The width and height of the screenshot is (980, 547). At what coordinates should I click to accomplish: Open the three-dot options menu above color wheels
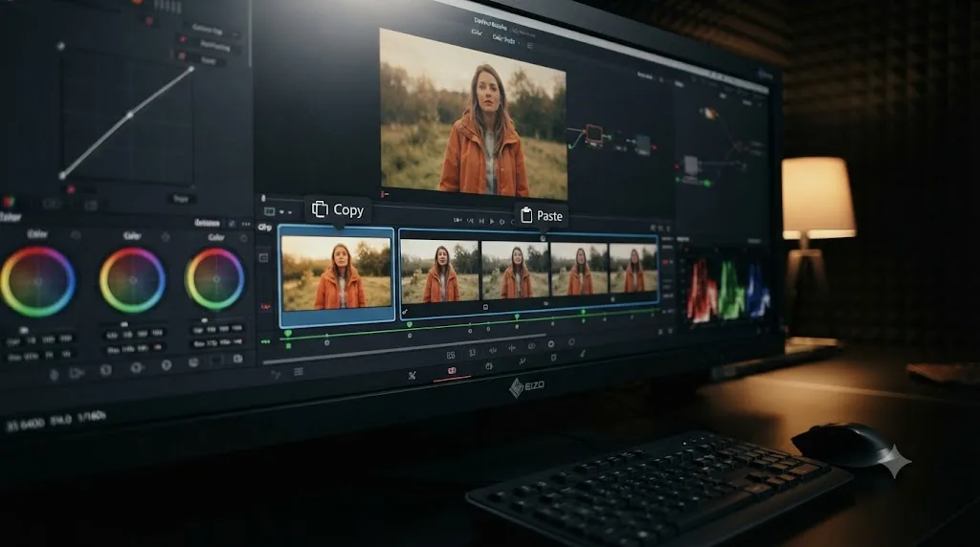[246, 224]
